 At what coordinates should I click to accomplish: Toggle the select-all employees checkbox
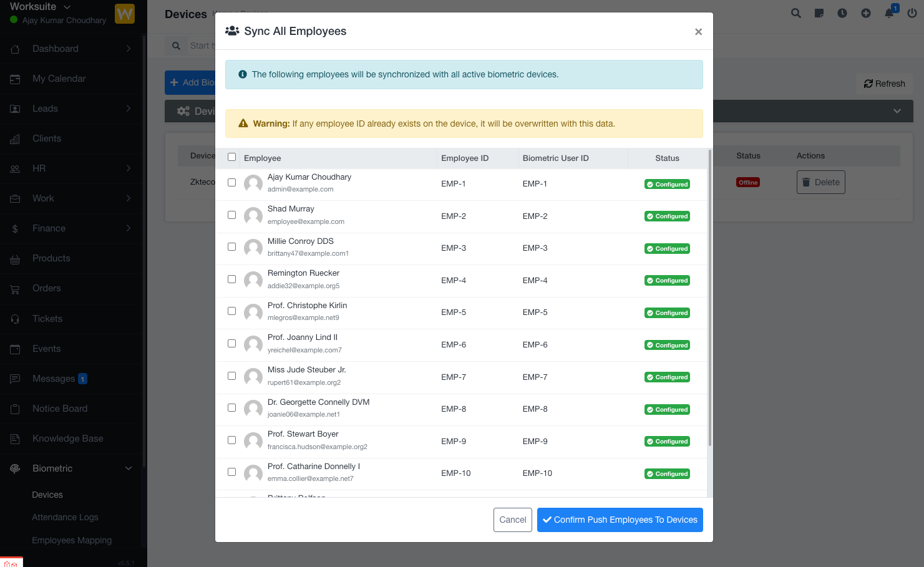pyautogui.click(x=232, y=157)
